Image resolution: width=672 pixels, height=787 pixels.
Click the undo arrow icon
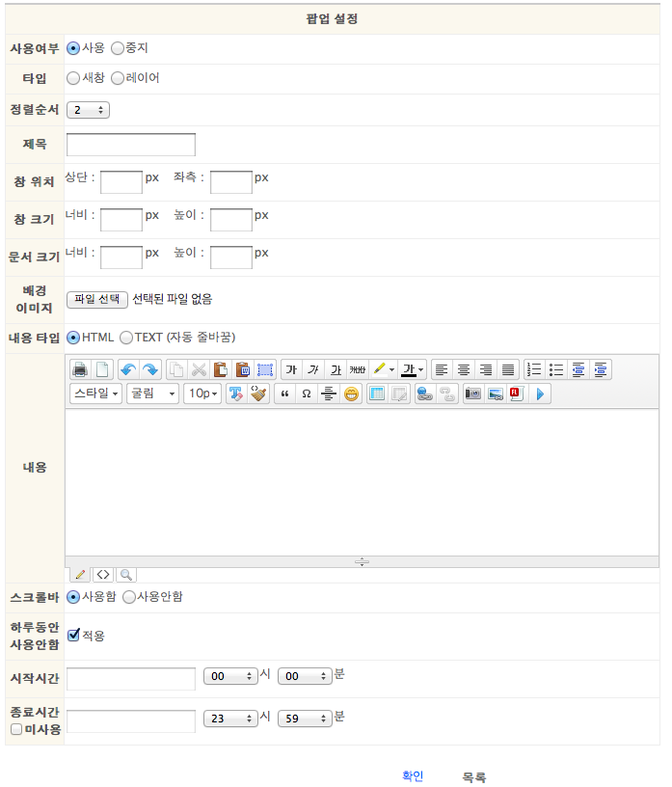pyautogui.click(x=128, y=369)
